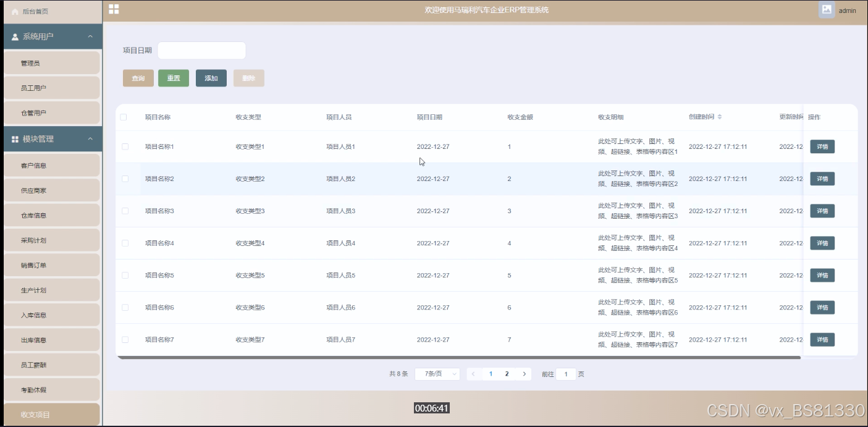Open 详情 for 项目名称4 row
868x427 pixels.
click(x=822, y=243)
